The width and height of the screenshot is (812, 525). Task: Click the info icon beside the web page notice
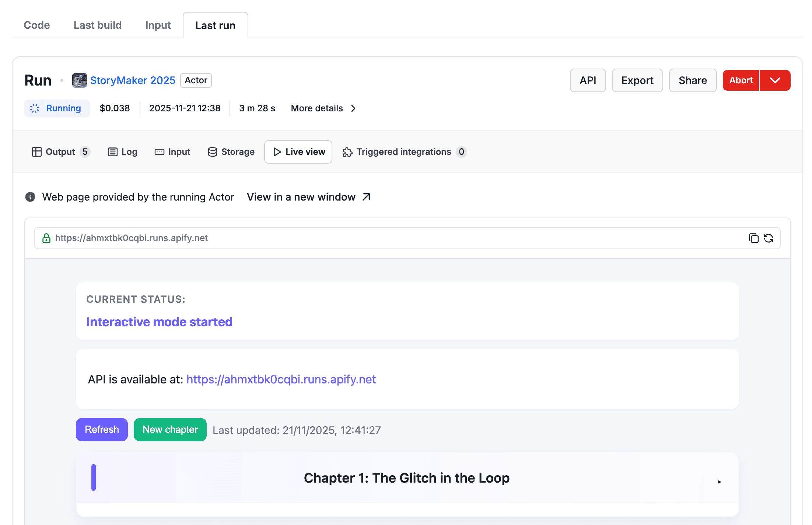[30, 197]
